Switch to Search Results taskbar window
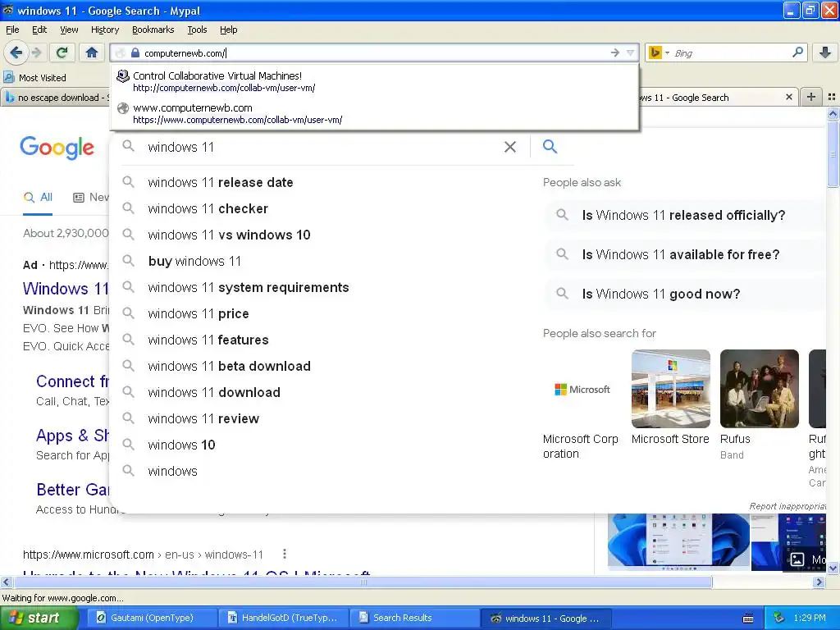This screenshot has height=630, width=840. click(x=415, y=619)
